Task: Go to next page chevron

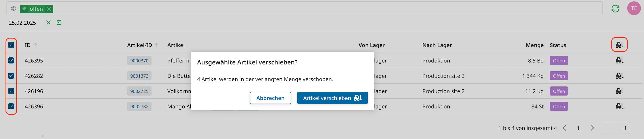Action: tap(592, 128)
